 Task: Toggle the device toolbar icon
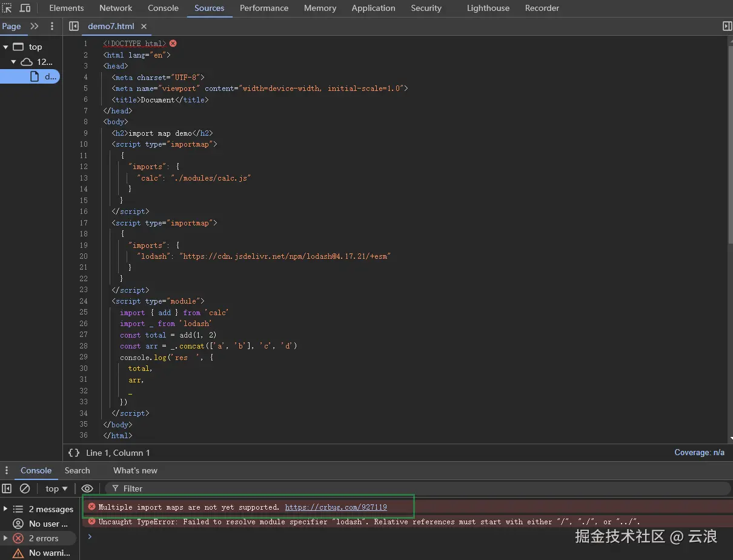pos(25,8)
